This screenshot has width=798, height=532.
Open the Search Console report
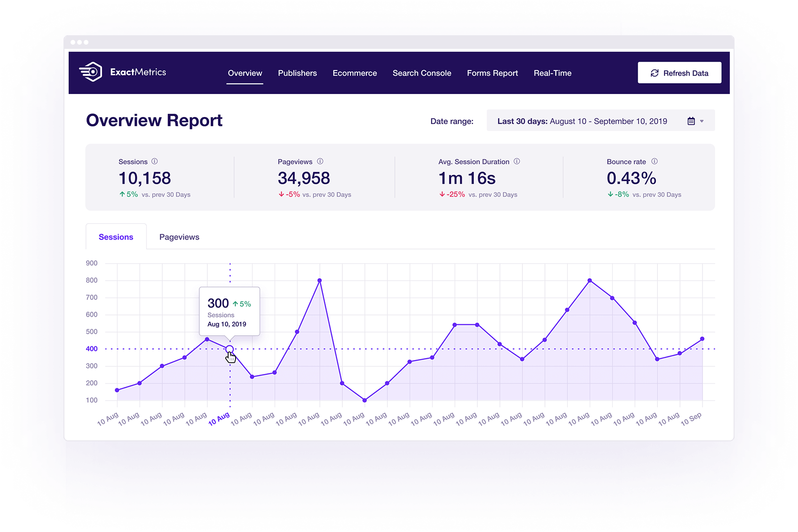pos(422,73)
